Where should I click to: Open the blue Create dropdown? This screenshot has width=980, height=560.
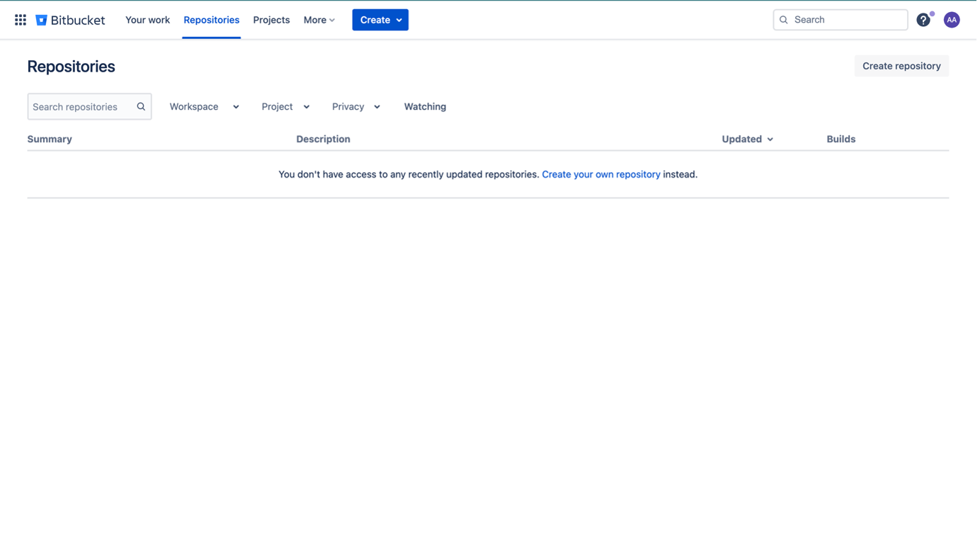tap(380, 20)
